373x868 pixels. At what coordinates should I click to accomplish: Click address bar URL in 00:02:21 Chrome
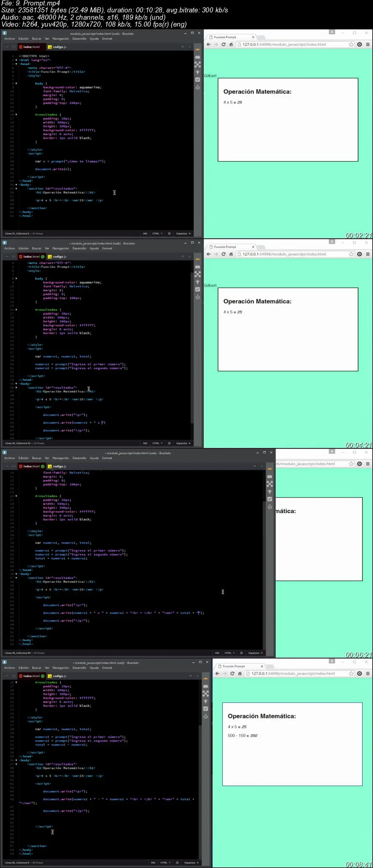tap(284, 44)
